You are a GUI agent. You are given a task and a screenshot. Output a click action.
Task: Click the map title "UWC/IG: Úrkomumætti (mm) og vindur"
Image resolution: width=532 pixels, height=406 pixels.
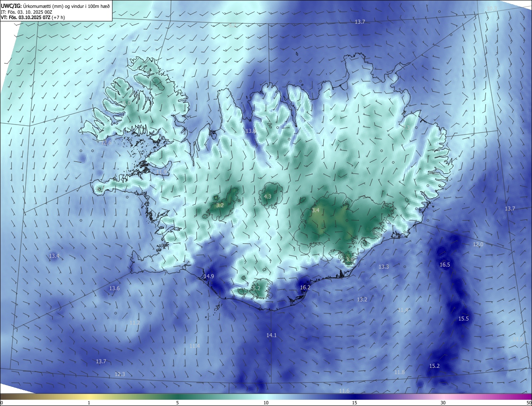tap(55, 6)
